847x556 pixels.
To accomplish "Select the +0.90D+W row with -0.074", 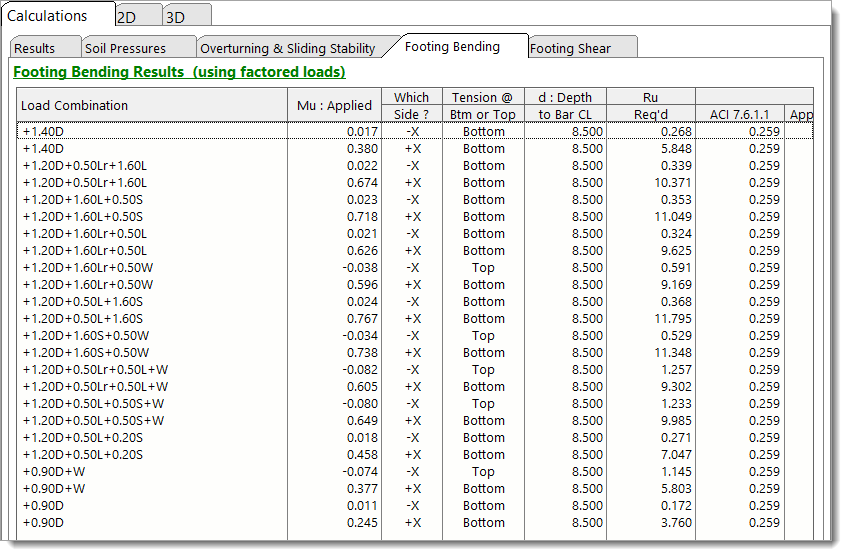I will [150, 471].
